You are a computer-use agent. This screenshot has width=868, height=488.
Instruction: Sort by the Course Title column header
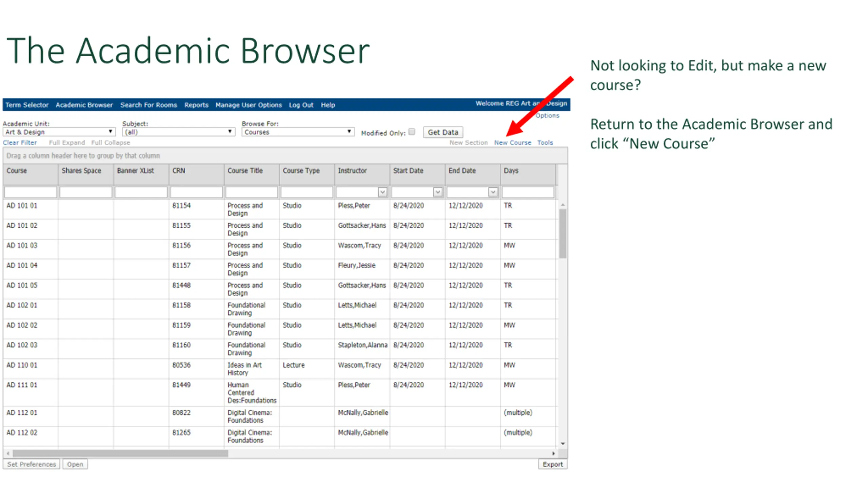(252, 174)
